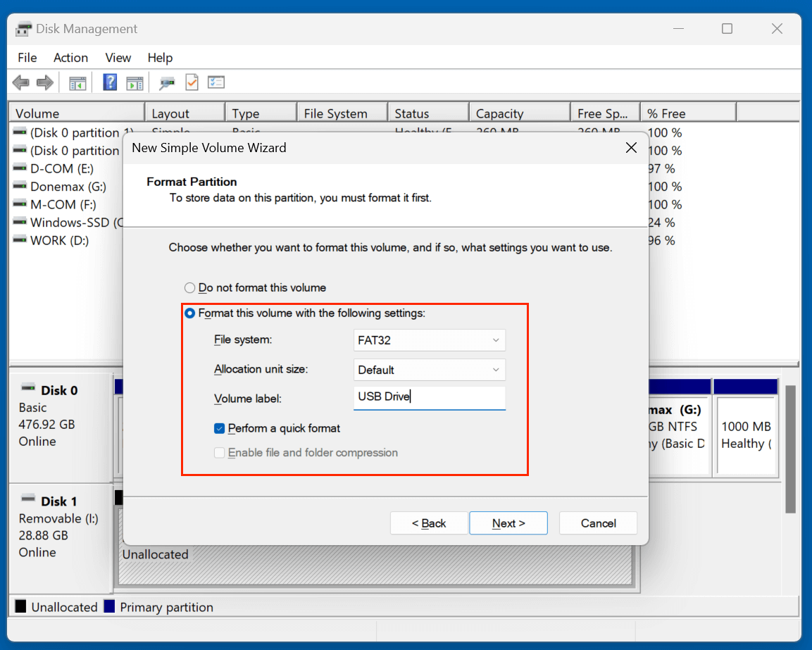Open the Action menu

point(70,58)
